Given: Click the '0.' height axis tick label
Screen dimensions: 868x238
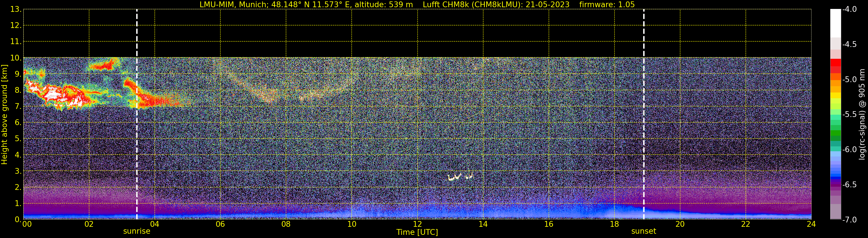Looking at the screenshot, I should 18,220.
